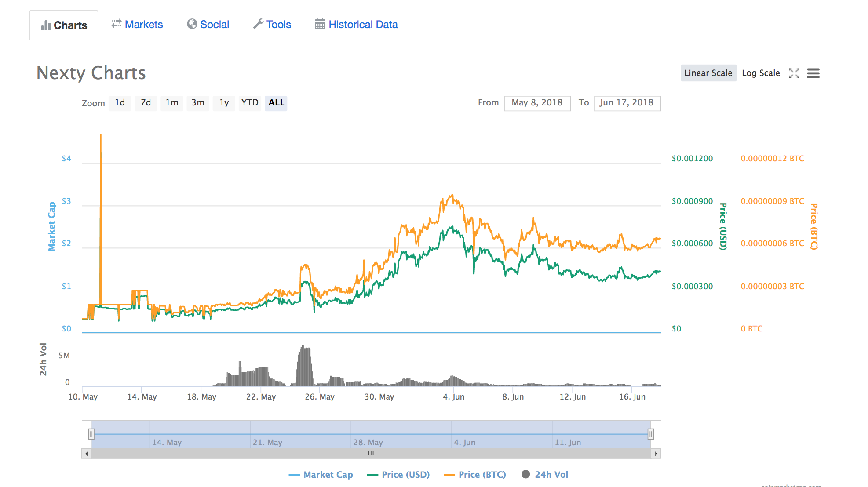Click the Tools wrench icon
This screenshot has width=868, height=487.
258,24
